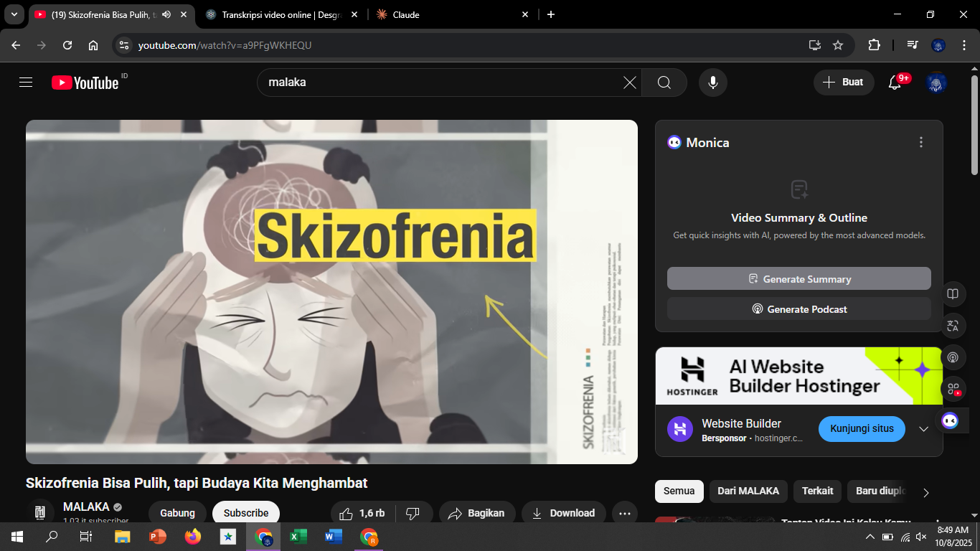Viewport: 980px width, 551px height.
Task: Select the Dari MALAKA filter chip
Action: click(748, 491)
